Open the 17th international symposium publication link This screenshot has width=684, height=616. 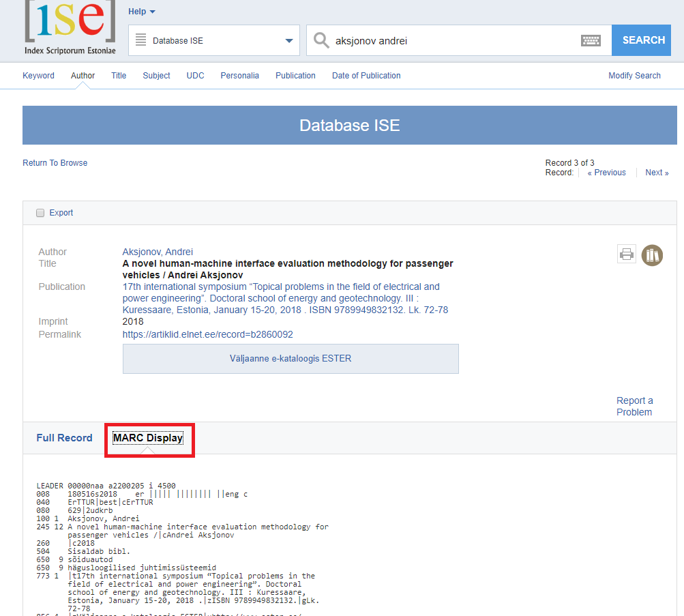[x=285, y=298]
